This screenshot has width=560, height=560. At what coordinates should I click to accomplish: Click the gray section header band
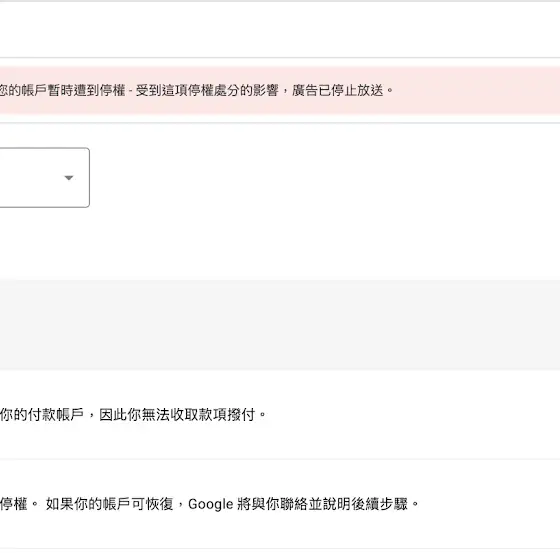(x=280, y=325)
